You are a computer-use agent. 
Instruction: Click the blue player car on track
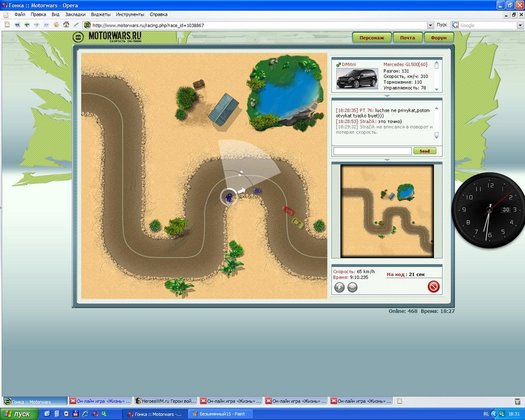229,197
